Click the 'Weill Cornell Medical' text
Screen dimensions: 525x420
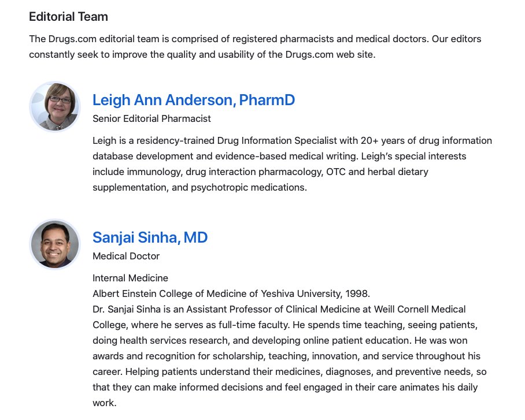420,309
